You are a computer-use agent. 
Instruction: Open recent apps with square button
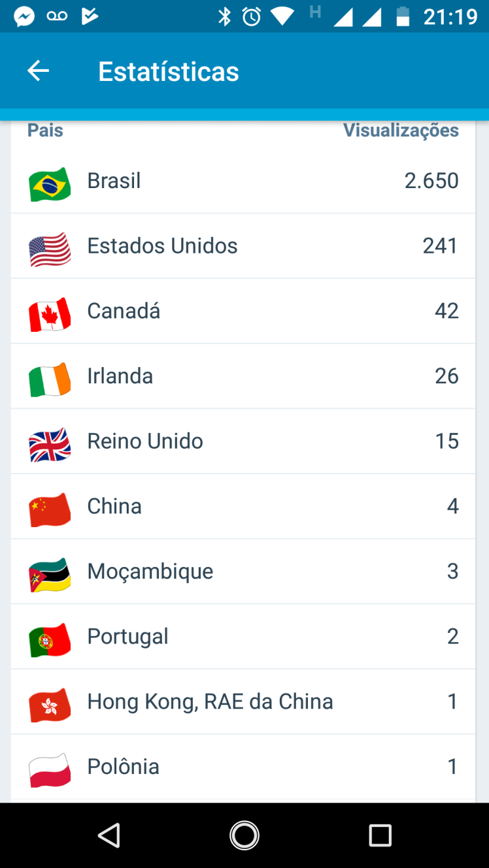click(380, 835)
